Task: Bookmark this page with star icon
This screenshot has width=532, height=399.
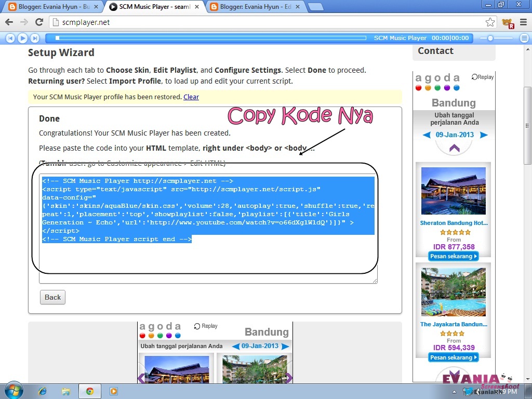Action: pos(490,22)
